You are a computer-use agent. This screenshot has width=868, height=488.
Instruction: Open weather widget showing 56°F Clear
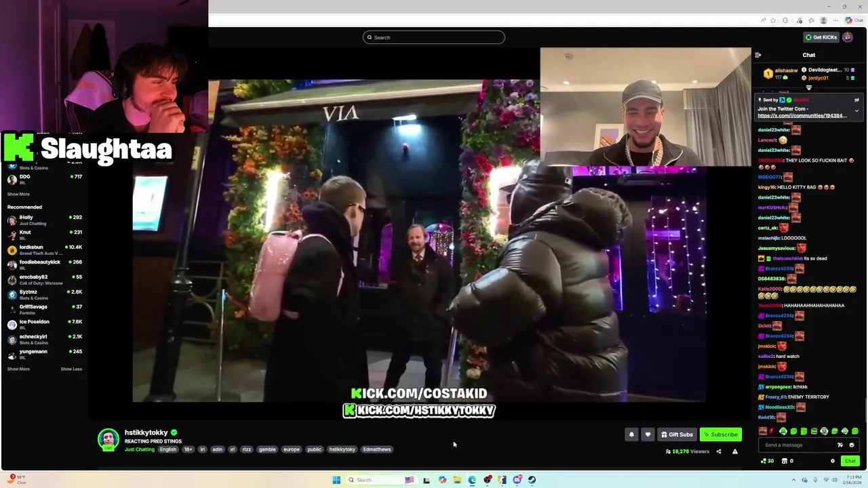click(x=16, y=479)
